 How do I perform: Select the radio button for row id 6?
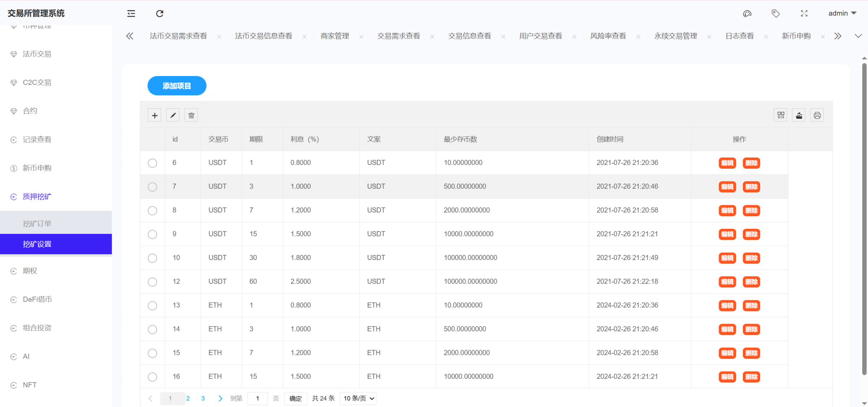coord(152,163)
